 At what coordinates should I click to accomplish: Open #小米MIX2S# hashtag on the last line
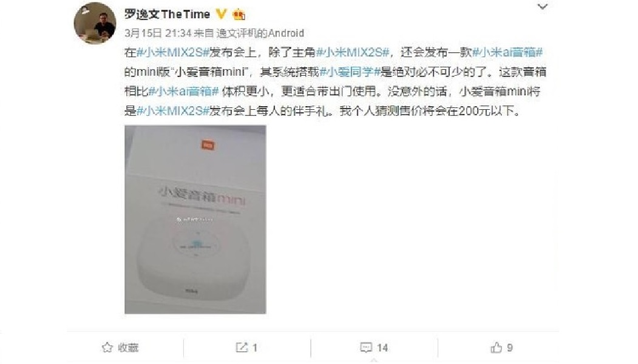coord(172,110)
